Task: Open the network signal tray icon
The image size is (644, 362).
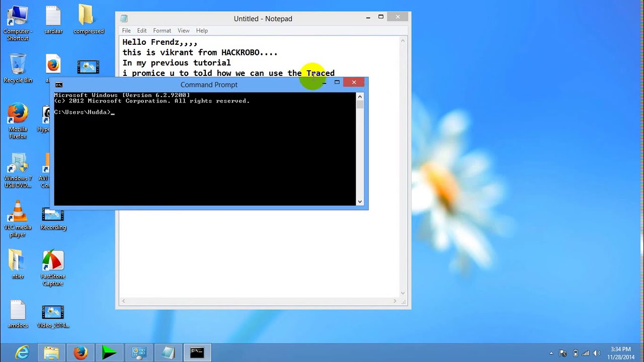Action: (586, 353)
